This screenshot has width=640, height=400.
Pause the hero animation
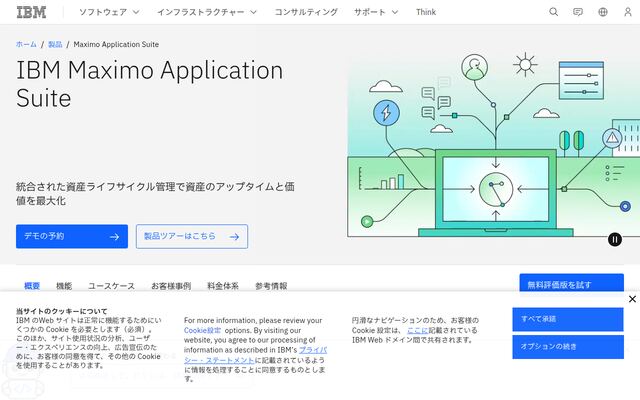tap(615, 239)
